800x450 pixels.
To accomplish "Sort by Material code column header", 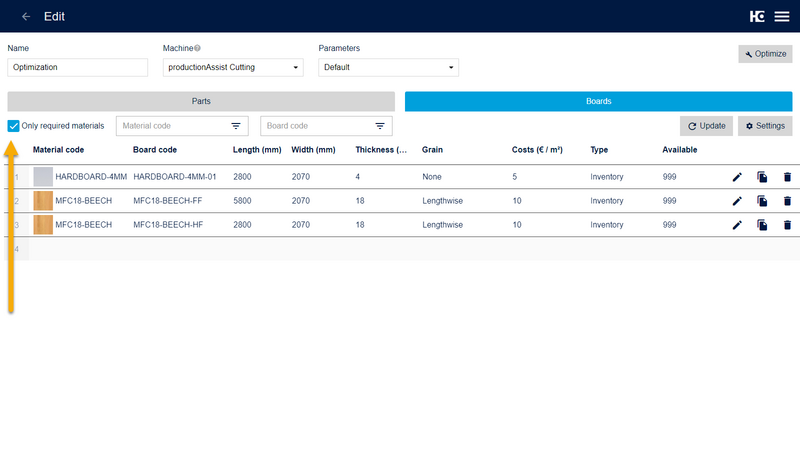I will point(58,150).
